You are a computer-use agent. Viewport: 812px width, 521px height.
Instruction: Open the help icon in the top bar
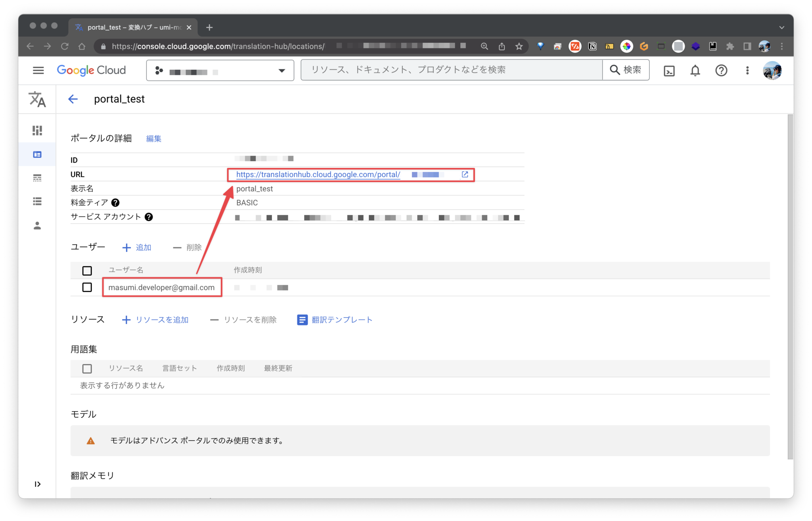click(721, 70)
